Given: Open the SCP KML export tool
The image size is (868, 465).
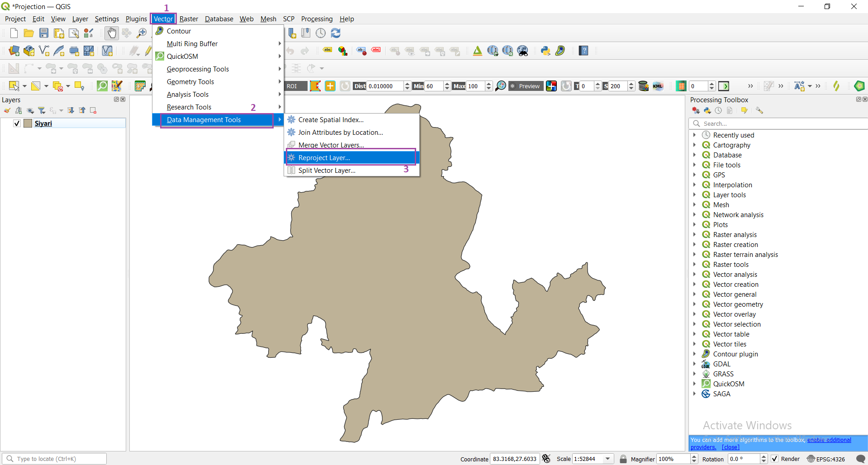Looking at the screenshot, I should (x=658, y=86).
